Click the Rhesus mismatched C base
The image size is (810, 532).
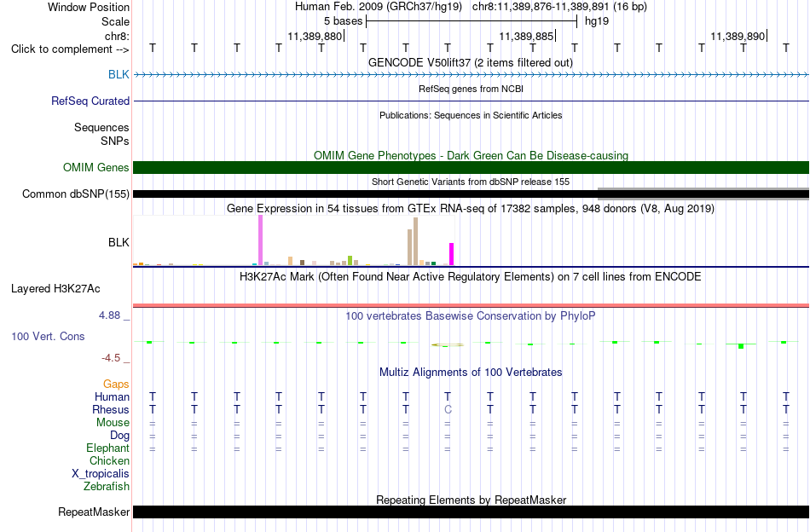[x=448, y=409]
